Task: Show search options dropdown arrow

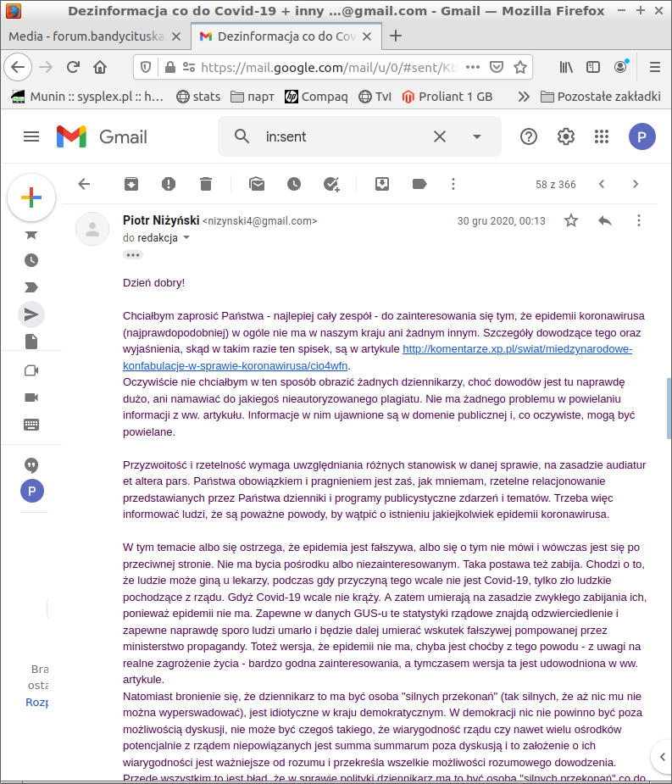Action: (x=477, y=136)
